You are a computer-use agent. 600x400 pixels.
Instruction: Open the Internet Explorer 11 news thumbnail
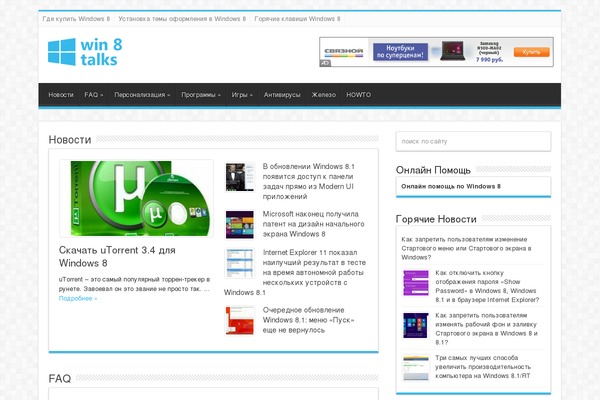[x=240, y=263]
